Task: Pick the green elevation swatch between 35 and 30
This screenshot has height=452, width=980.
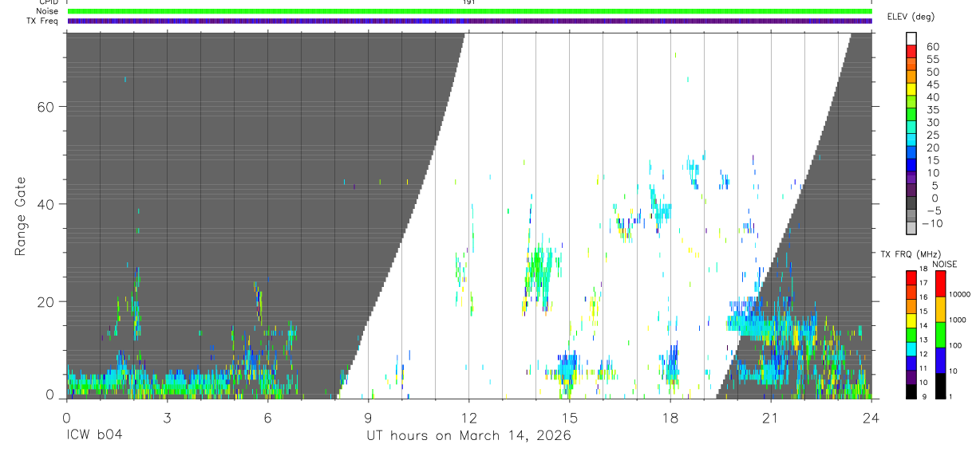Action: 911,116
